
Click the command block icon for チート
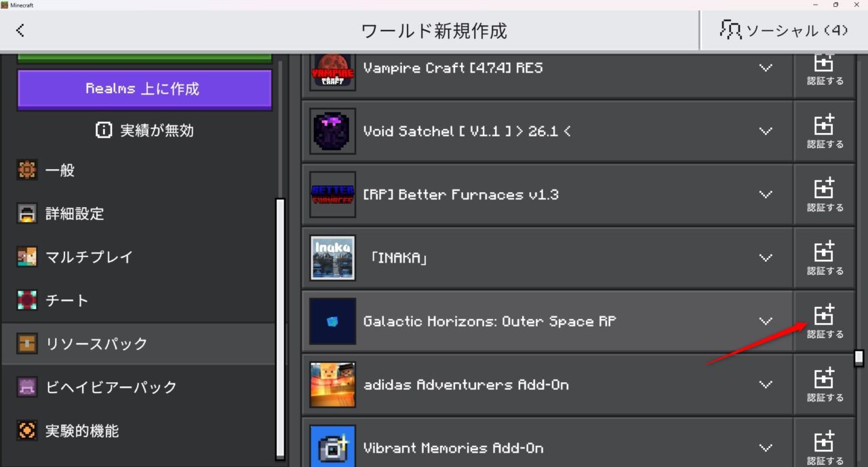pos(27,301)
